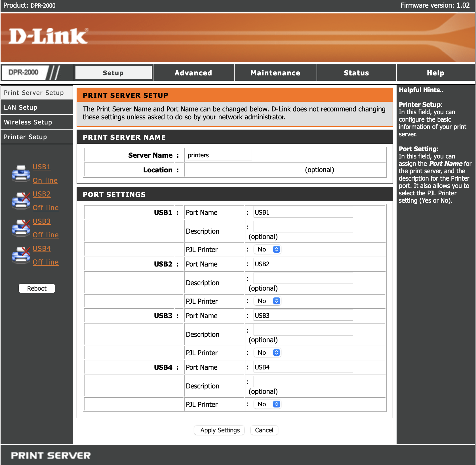Open the USB4 PJL Printer dropdown
476x465 pixels.
point(267,404)
